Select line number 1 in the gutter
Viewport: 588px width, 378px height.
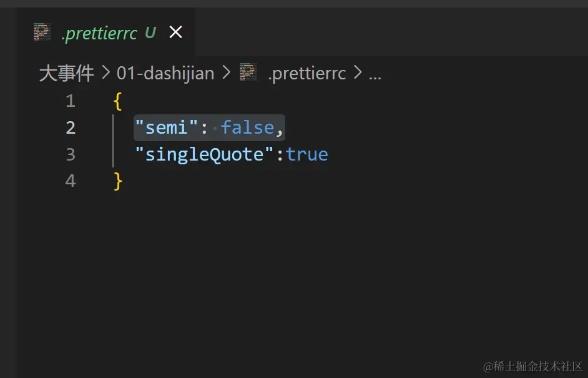(70, 101)
